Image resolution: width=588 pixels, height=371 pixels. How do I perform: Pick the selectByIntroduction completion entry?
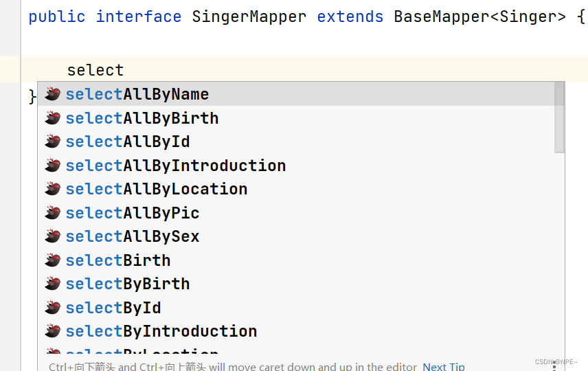(296, 331)
